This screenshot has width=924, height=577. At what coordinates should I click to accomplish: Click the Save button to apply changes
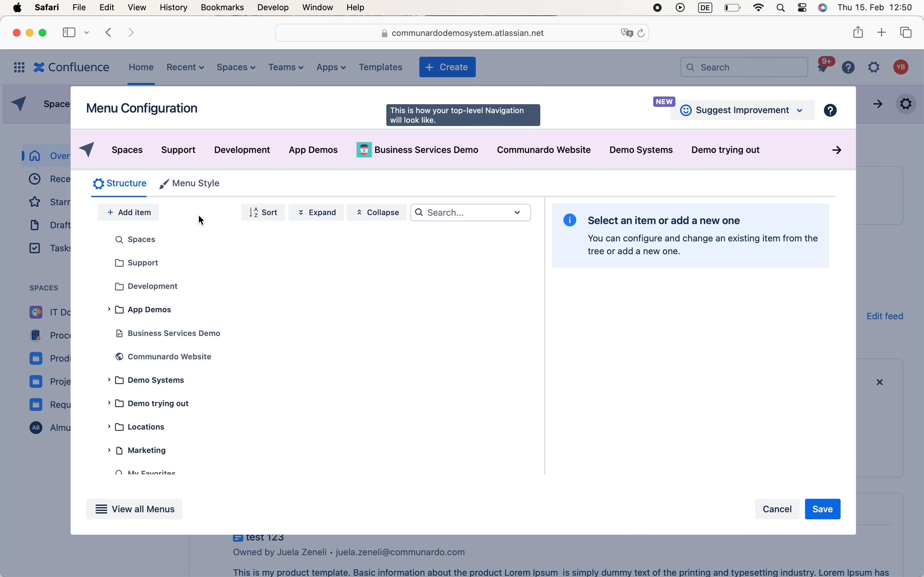822,508
